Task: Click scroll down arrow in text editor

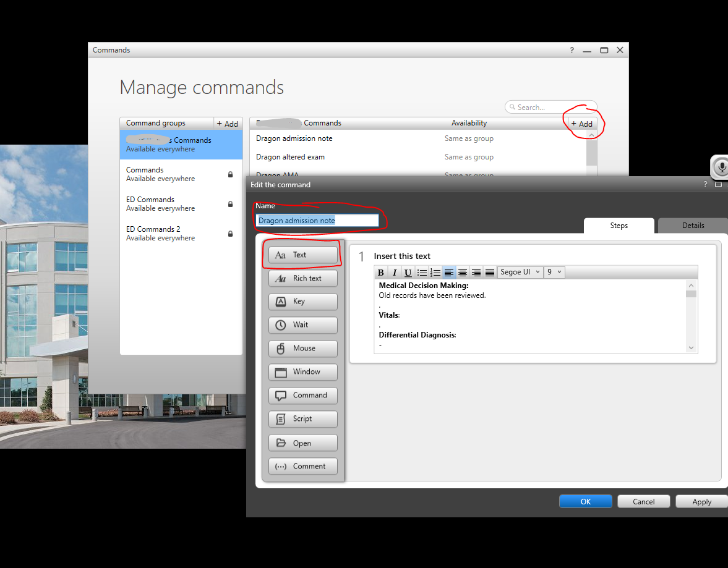Action: pyautogui.click(x=692, y=347)
